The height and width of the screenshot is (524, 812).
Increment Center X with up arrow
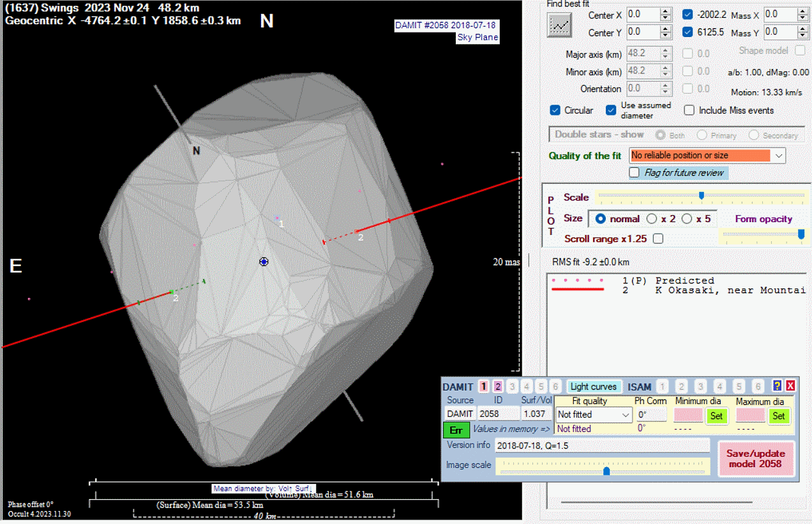[666, 11]
